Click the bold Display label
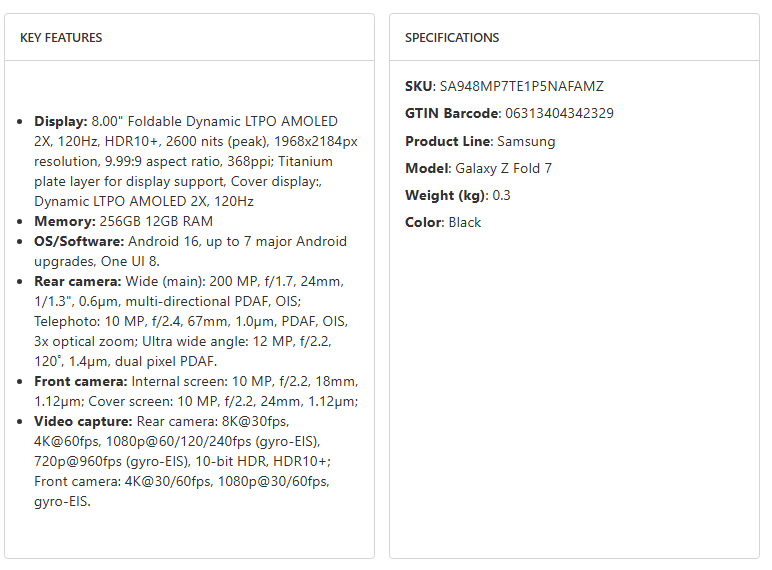 coord(61,121)
